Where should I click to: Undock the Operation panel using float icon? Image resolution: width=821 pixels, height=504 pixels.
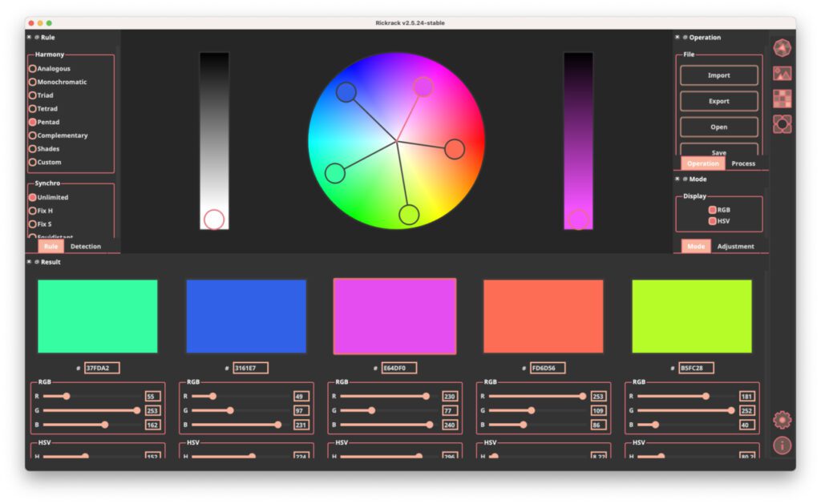pos(685,38)
